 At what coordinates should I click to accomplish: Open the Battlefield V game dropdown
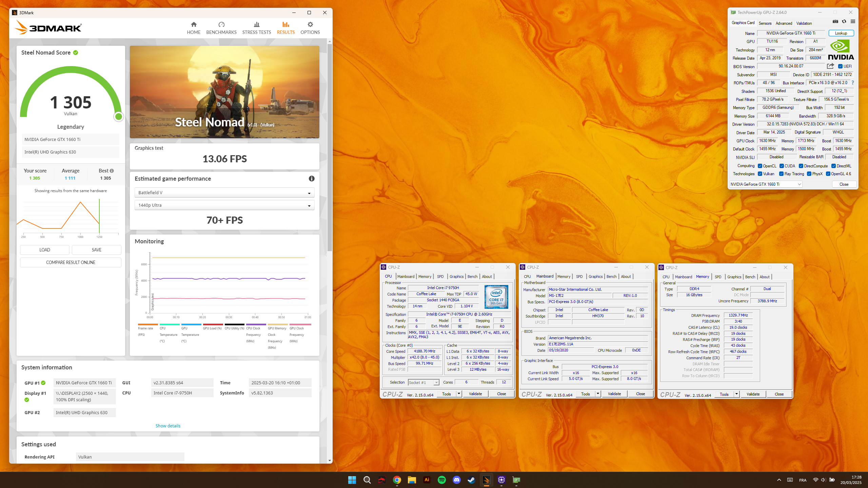[224, 192]
